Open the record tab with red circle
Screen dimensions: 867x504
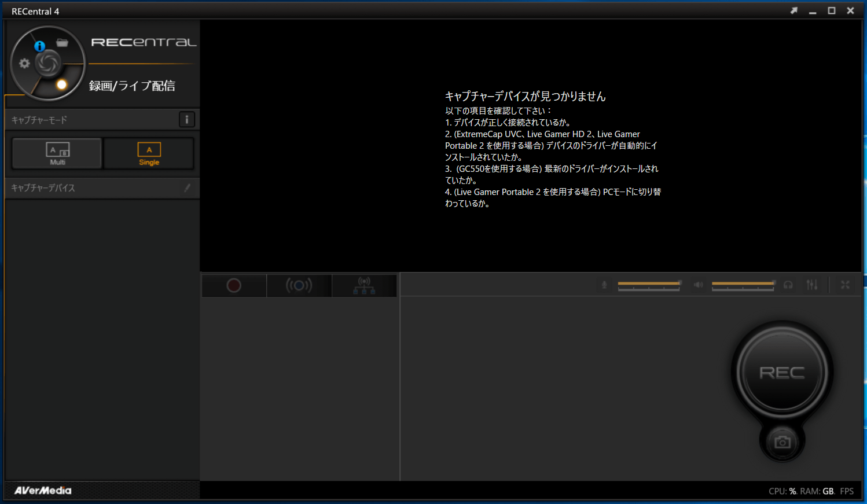pyautogui.click(x=234, y=285)
